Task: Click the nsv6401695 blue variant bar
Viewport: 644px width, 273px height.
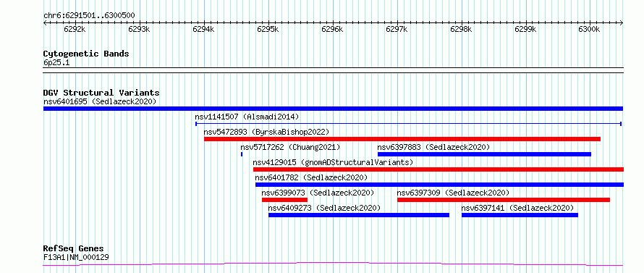Action: point(333,109)
